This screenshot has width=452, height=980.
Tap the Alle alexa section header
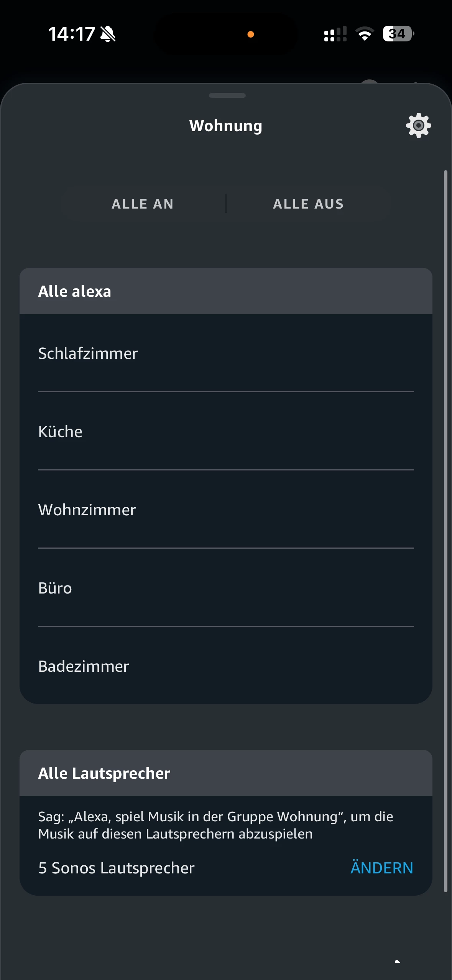(75, 291)
